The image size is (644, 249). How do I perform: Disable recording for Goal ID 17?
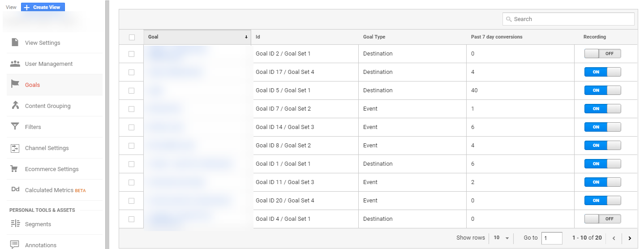(x=602, y=72)
